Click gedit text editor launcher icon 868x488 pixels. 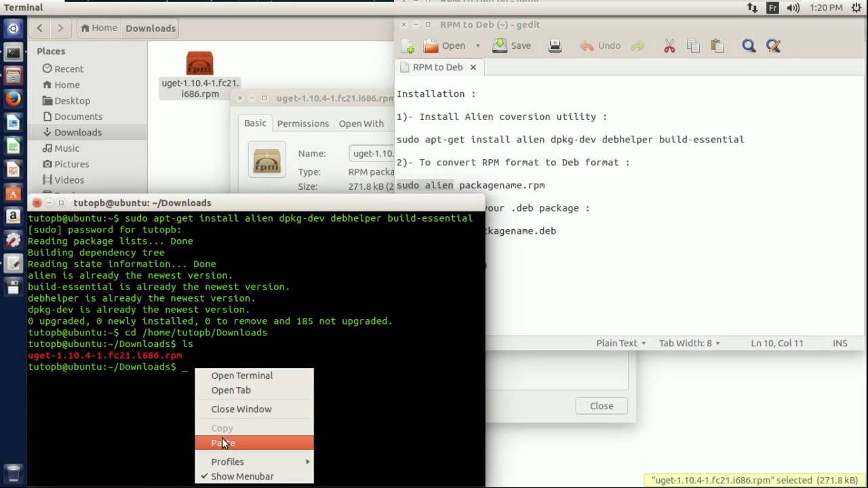click(14, 263)
